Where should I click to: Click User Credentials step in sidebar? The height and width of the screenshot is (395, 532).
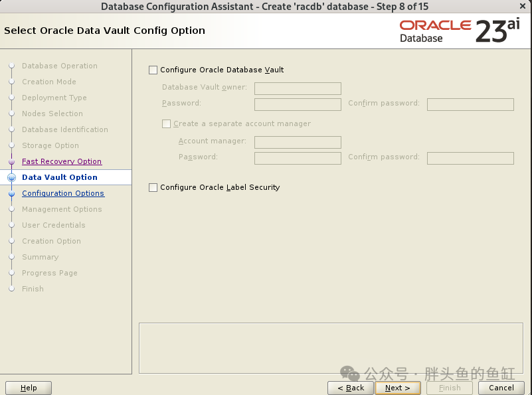54,225
